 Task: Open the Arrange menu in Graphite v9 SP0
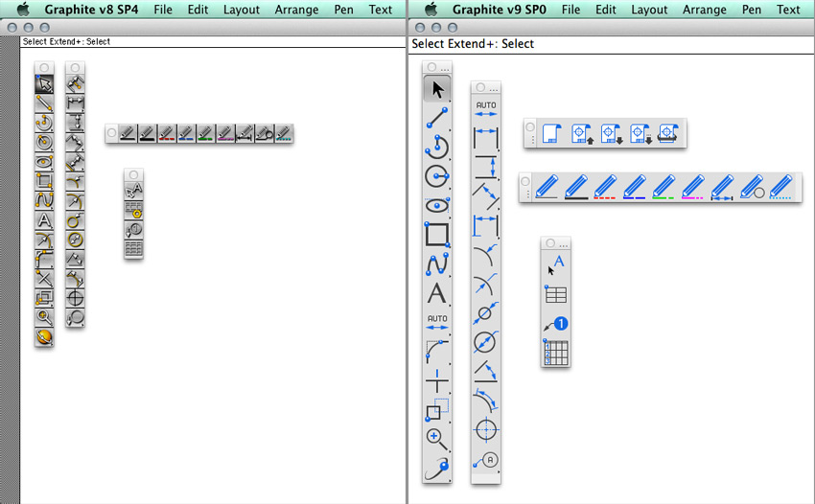click(x=705, y=10)
